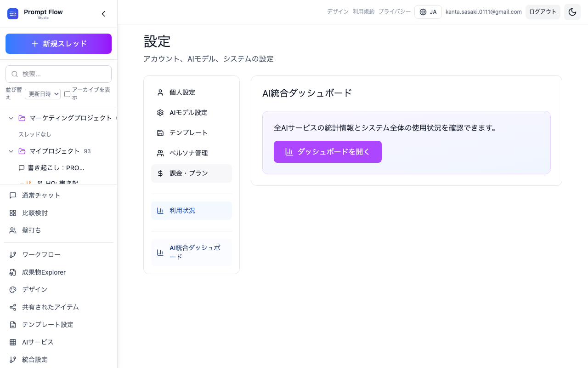
Task: Click the AIサービス table icon
Action: 13,342
